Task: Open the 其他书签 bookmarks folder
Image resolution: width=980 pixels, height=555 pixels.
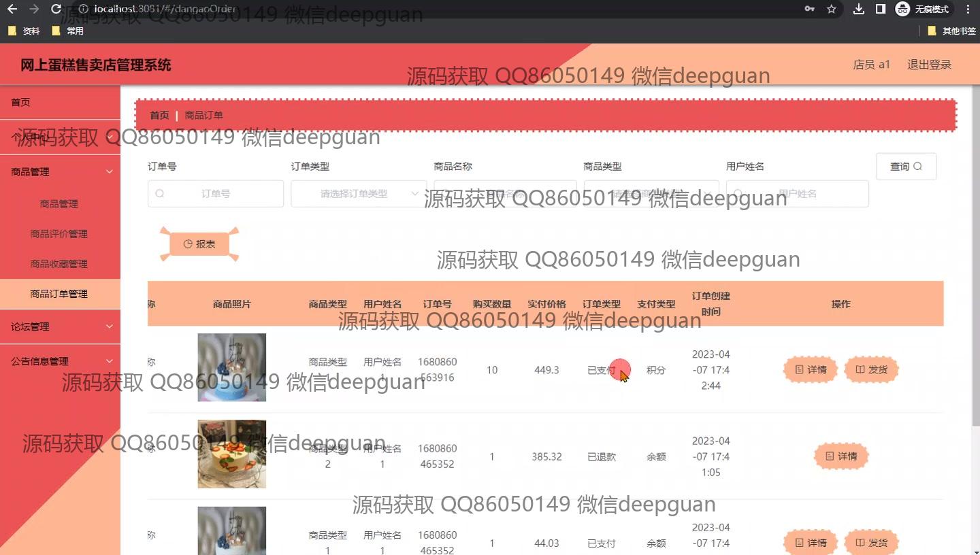Action: click(x=951, y=31)
